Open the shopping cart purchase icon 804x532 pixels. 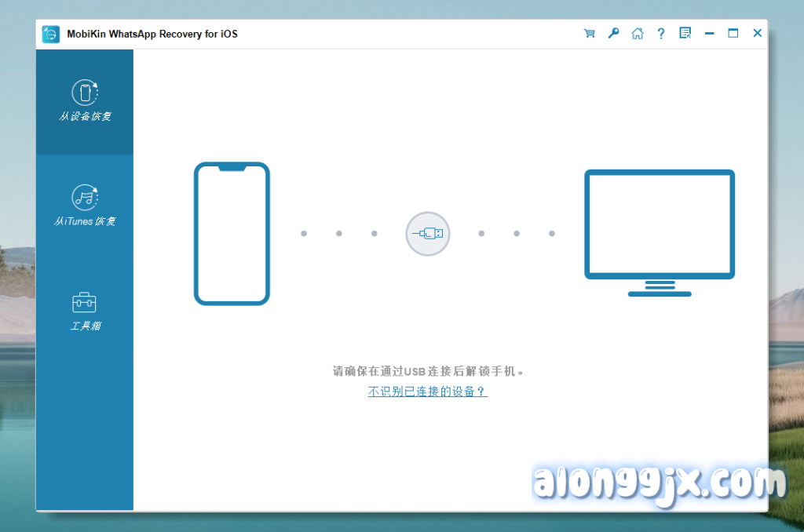[x=589, y=34]
